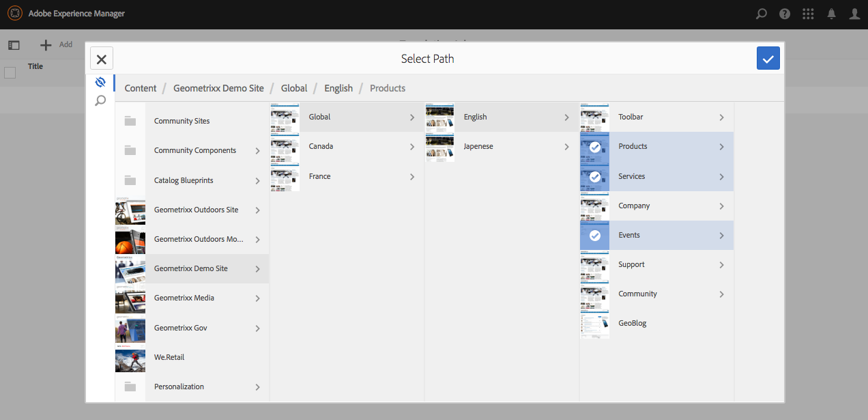Close the Select Path dialog
The height and width of the screenshot is (420, 868).
(x=102, y=59)
